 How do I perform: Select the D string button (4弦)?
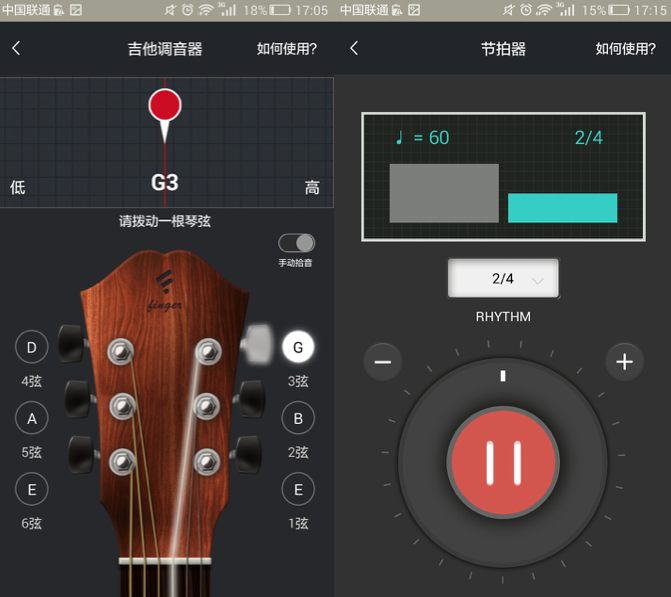pos(32,347)
